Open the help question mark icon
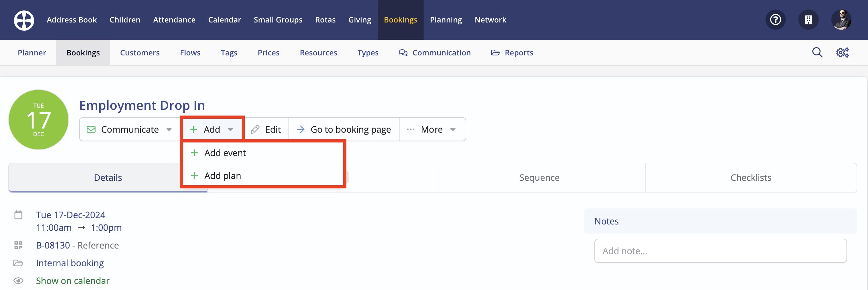The image size is (868, 290). 775,20
